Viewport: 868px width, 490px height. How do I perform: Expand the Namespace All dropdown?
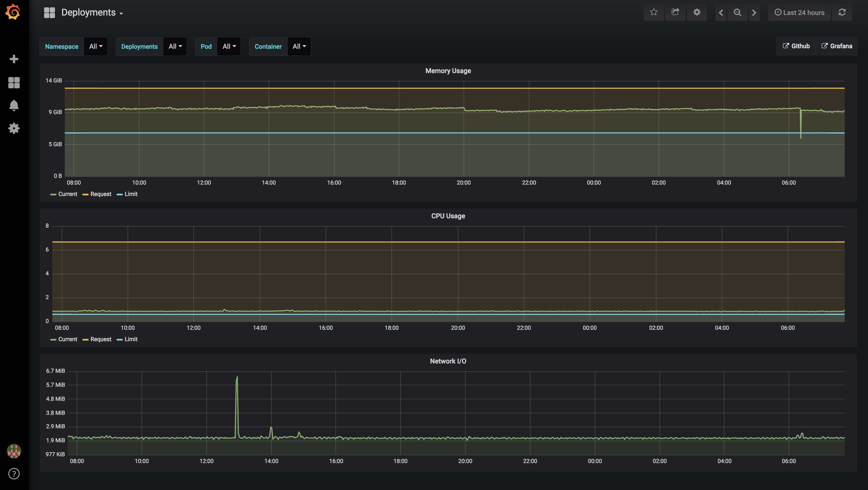coord(96,46)
